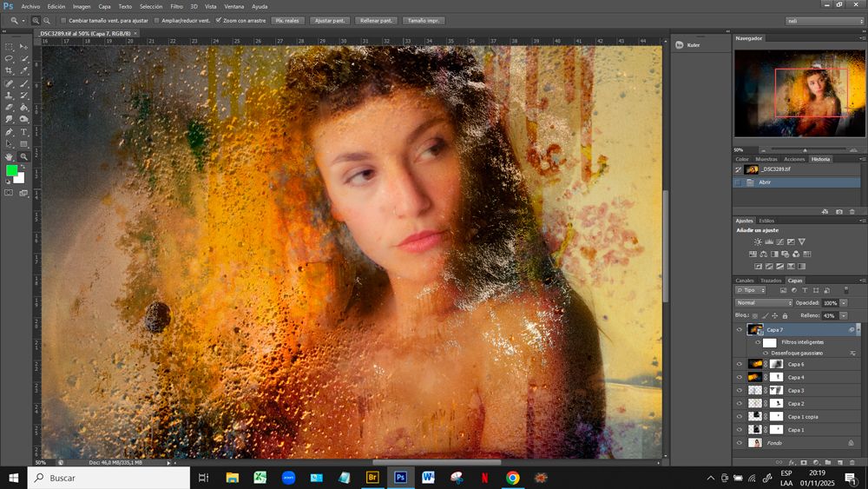
Task: Uncheck the 'Zoom con arrastre' checkbox
Action: point(218,20)
